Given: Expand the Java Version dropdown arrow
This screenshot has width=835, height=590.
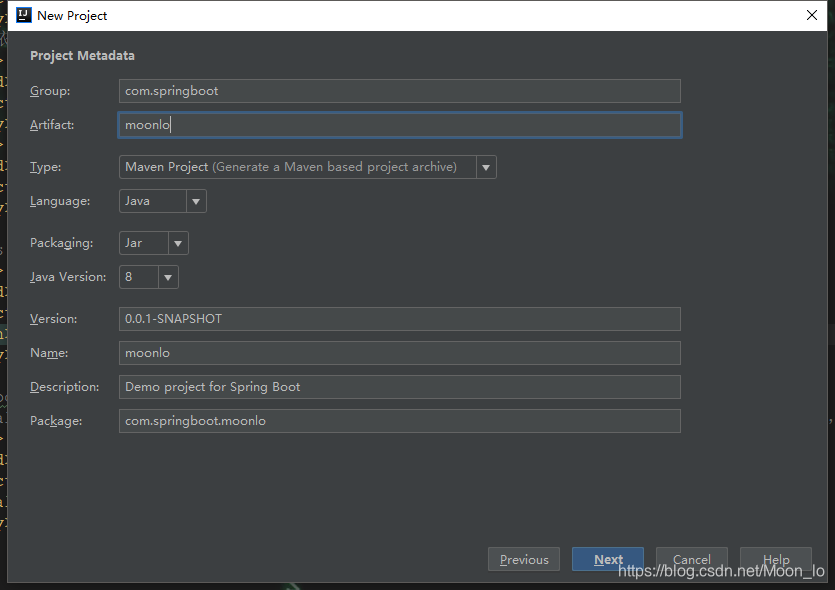Looking at the screenshot, I should pyautogui.click(x=168, y=277).
